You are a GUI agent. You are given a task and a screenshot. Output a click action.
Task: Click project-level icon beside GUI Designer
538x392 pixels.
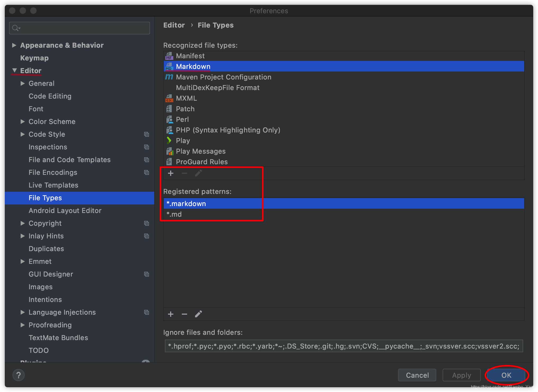[x=147, y=274]
